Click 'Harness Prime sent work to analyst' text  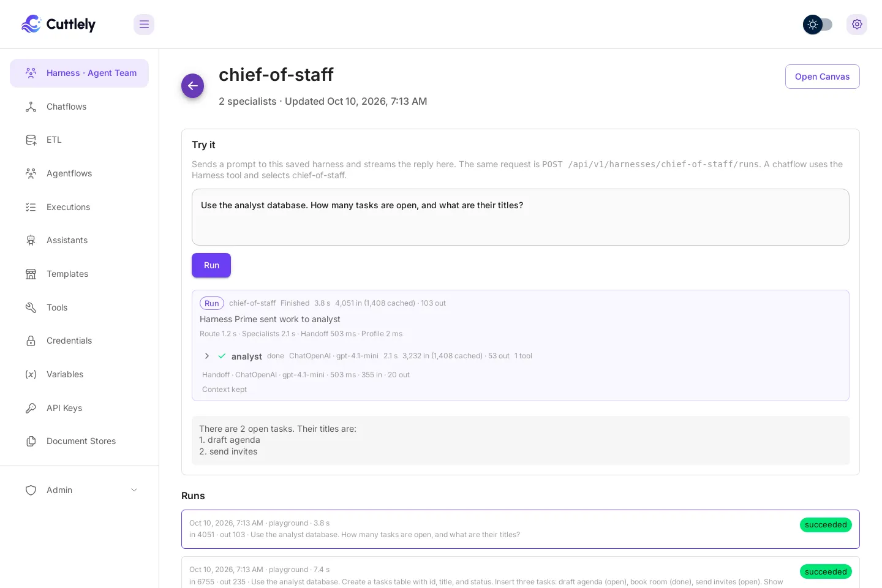point(270,319)
